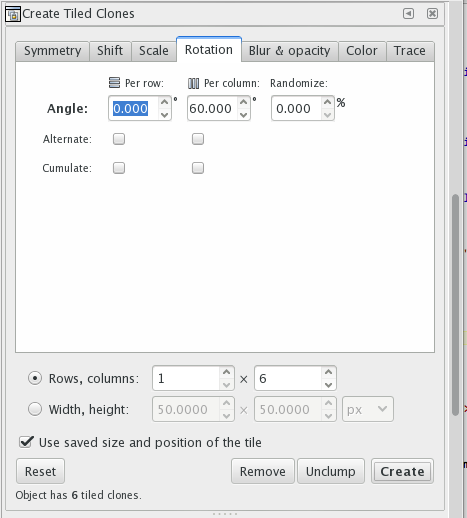Click the iconify dialog arrow icon
Screen dimensions: 467x518
(x=408, y=14)
